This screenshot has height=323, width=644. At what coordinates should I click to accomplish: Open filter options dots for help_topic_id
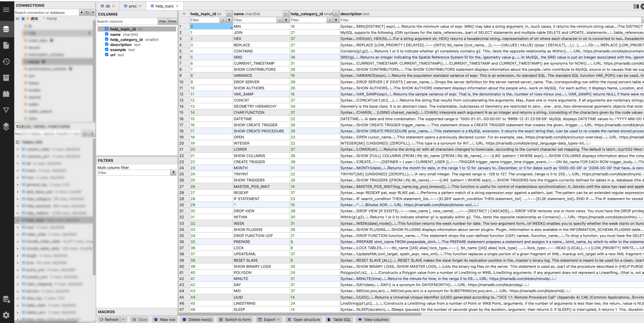[223, 20]
